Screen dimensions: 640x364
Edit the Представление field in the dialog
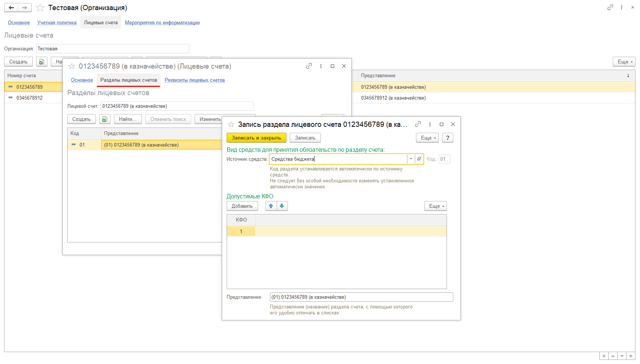[361, 297]
